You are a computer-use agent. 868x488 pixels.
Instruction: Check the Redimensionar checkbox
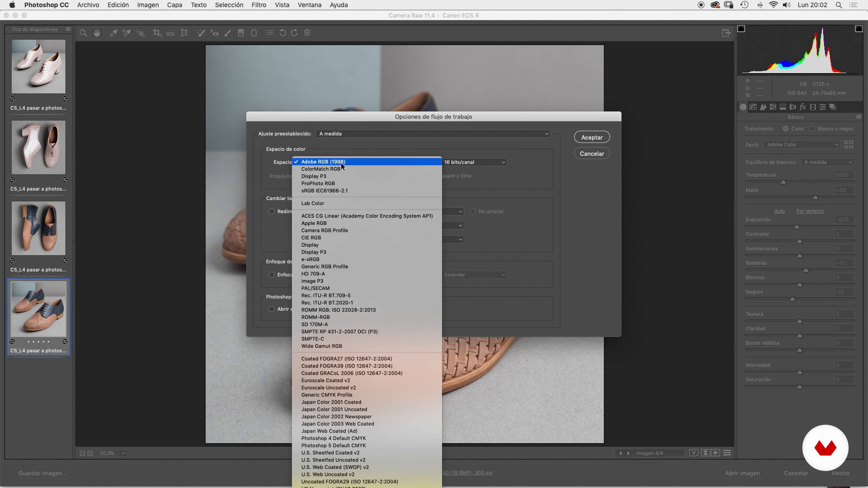click(x=271, y=211)
